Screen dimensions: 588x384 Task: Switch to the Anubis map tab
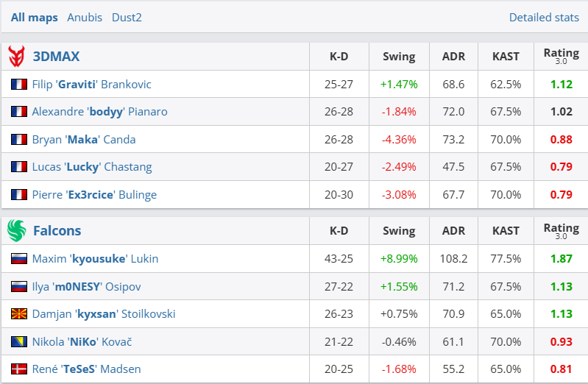click(x=85, y=17)
